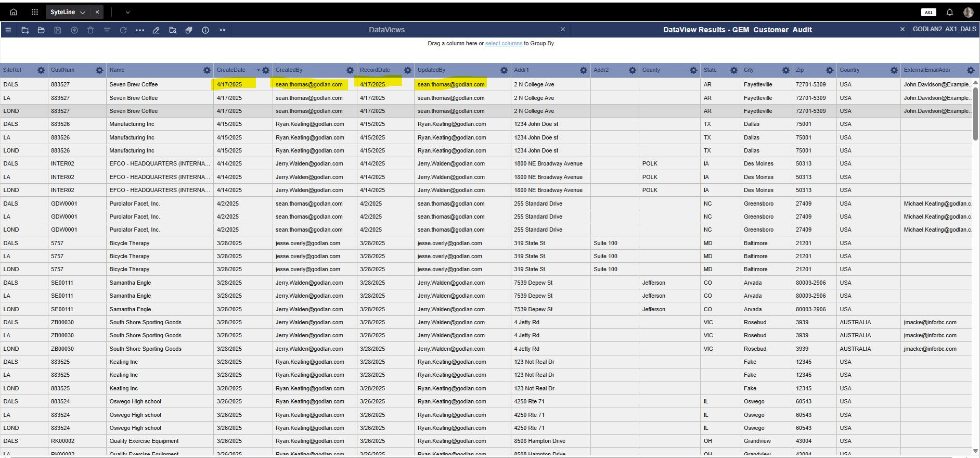
Task: Expand the SyteLine tab dropdown chevron
Action: point(83,12)
